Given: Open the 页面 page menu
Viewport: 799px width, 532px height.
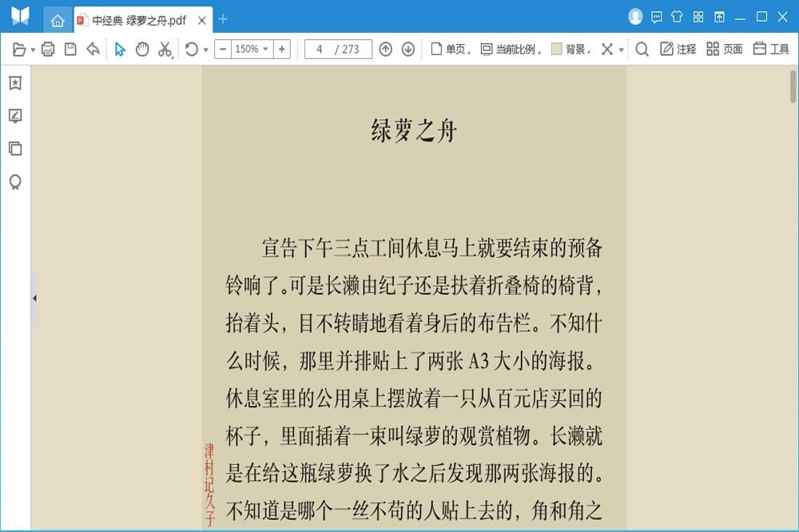Looking at the screenshot, I should [x=724, y=49].
